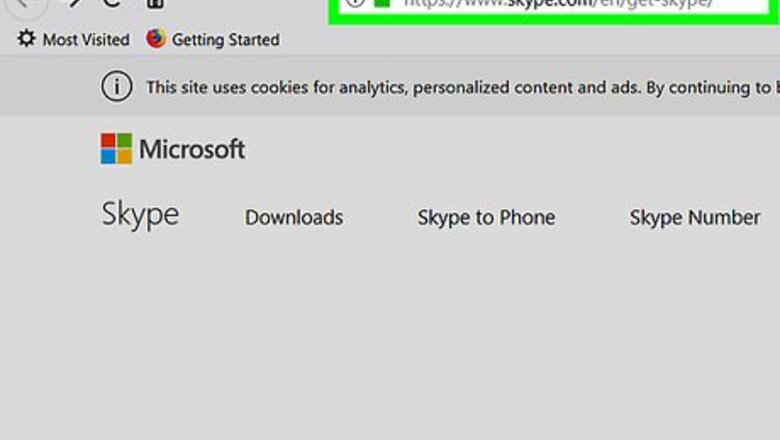
Task: Reload the current page
Action: pos(113,4)
